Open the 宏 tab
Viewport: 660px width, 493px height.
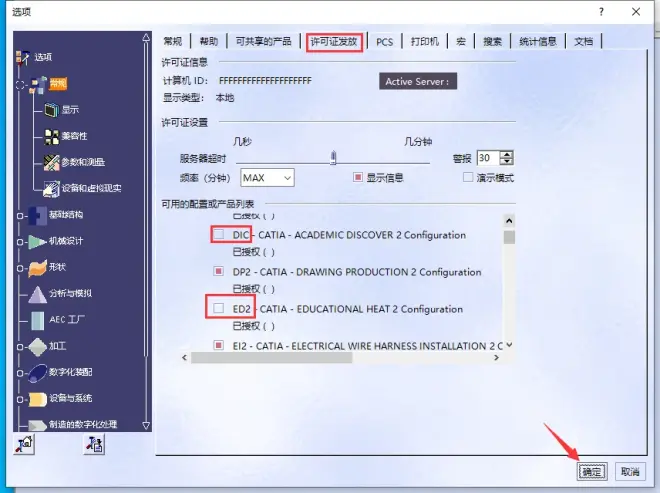point(461,41)
